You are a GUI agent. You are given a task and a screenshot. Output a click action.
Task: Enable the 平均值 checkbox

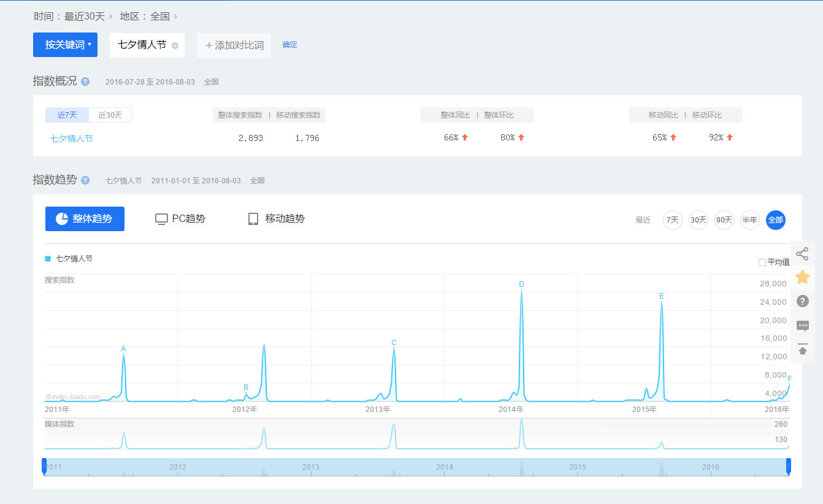(762, 262)
